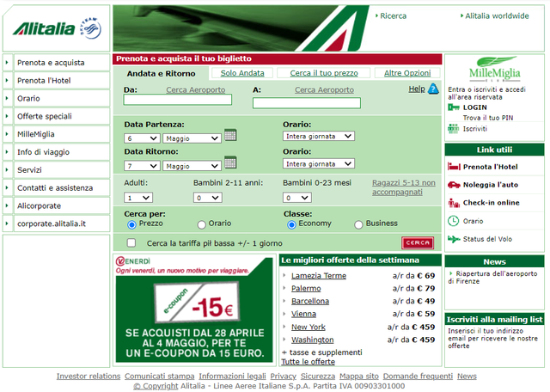Image resolution: width=550 pixels, height=392 pixels.
Task: Open the Barcellona offer link
Action: [x=310, y=301]
